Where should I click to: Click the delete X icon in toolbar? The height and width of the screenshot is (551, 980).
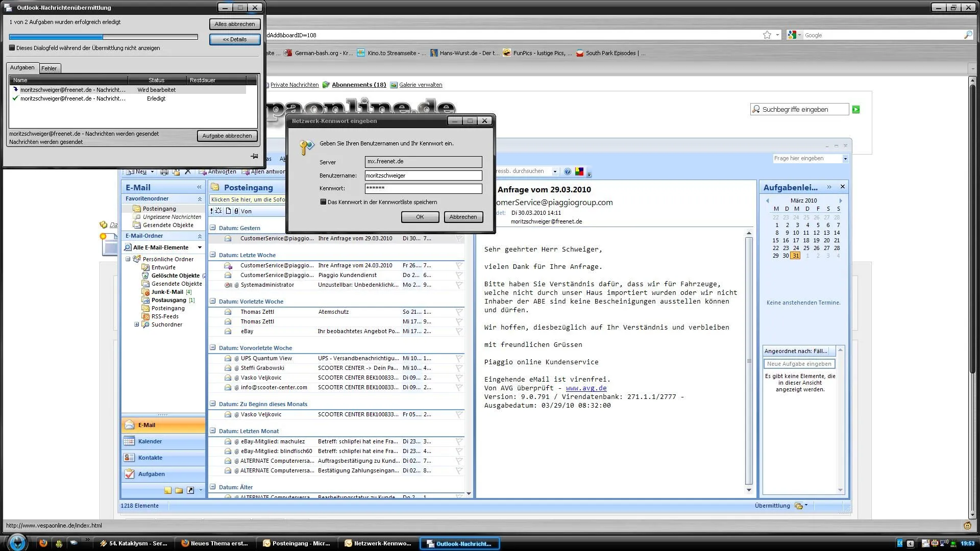(188, 172)
